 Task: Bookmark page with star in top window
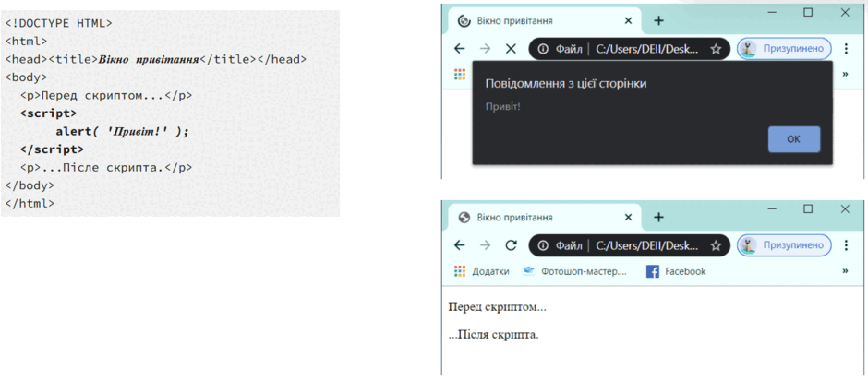coord(716,49)
